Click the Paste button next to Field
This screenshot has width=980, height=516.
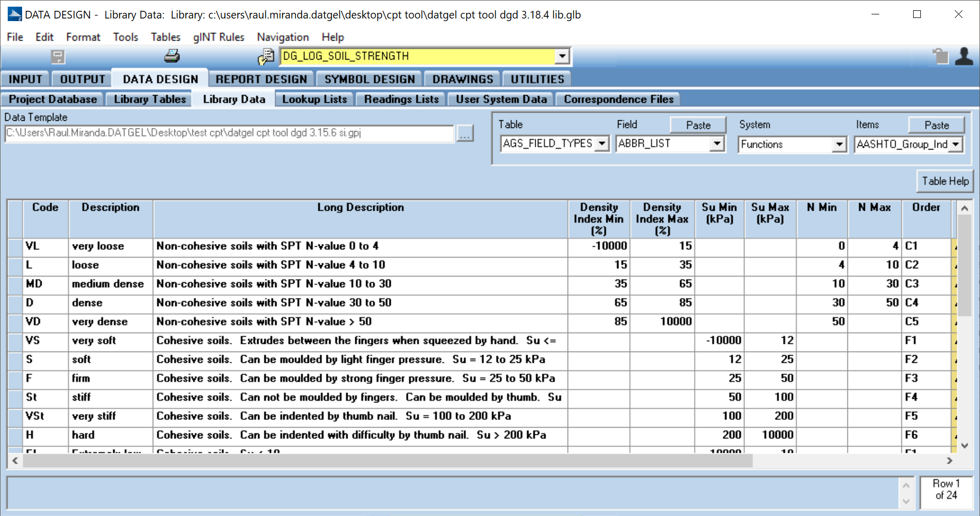click(x=698, y=125)
